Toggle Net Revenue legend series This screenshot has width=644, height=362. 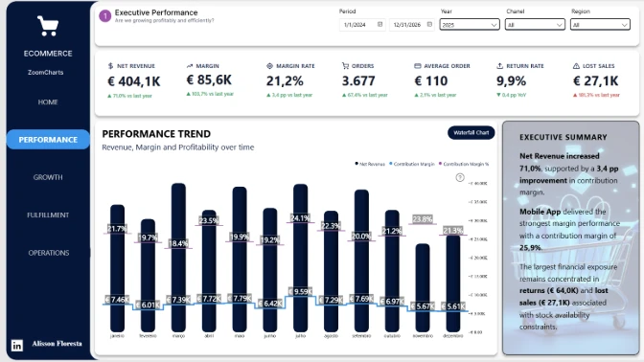pyautogui.click(x=370, y=164)
